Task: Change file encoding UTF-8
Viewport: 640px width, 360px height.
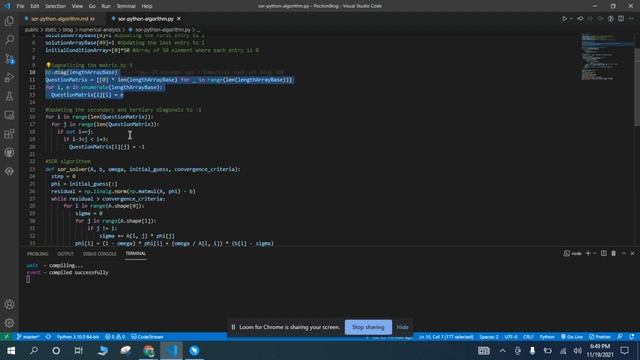Action: pyautogui.click(x=511, y=337)
